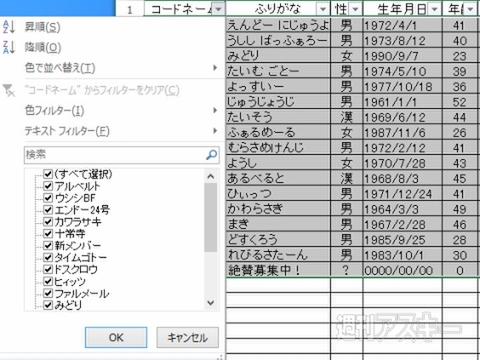Uncheck the ウシシBF checkbox
Viewport: 480px width, 360px height.
pos(48,198)
